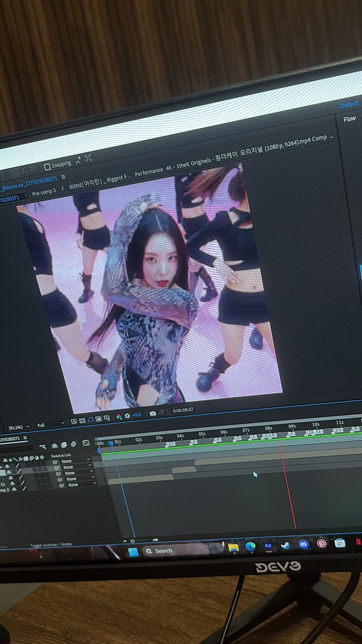
Task: Toggle hide shy layers icon
Action: tap(55, 446)
